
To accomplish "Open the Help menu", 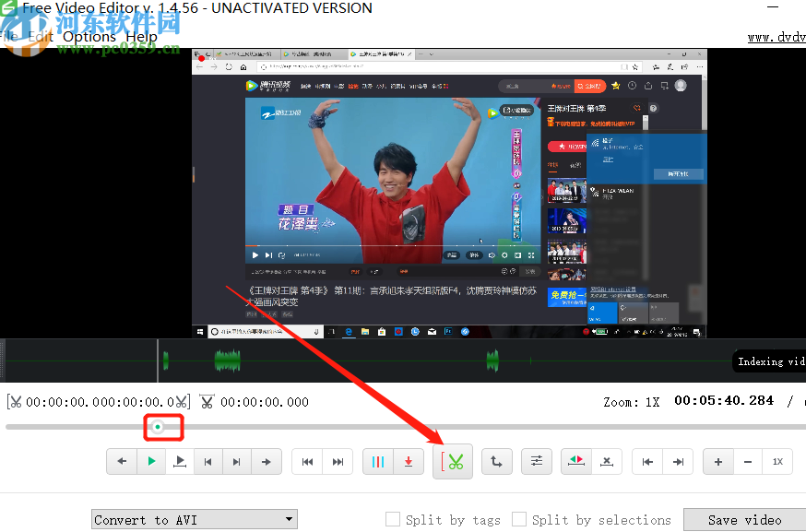I will [141, 37].
